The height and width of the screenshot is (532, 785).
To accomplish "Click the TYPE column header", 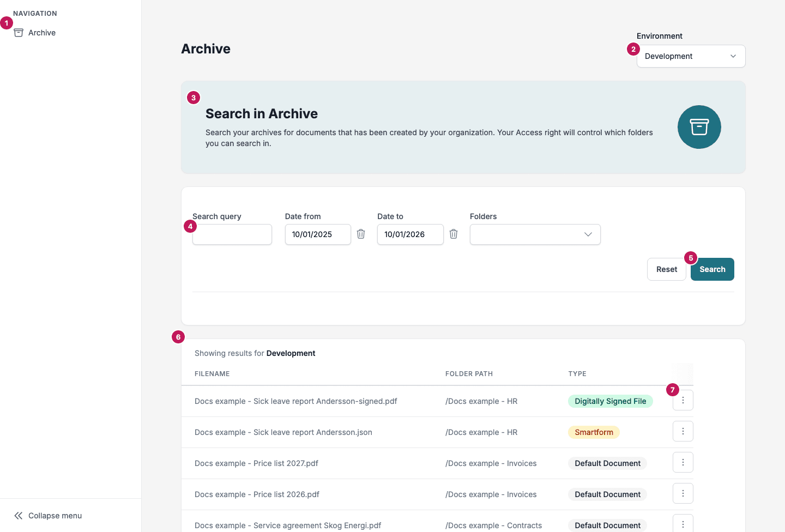I will [x=577, y=374].
